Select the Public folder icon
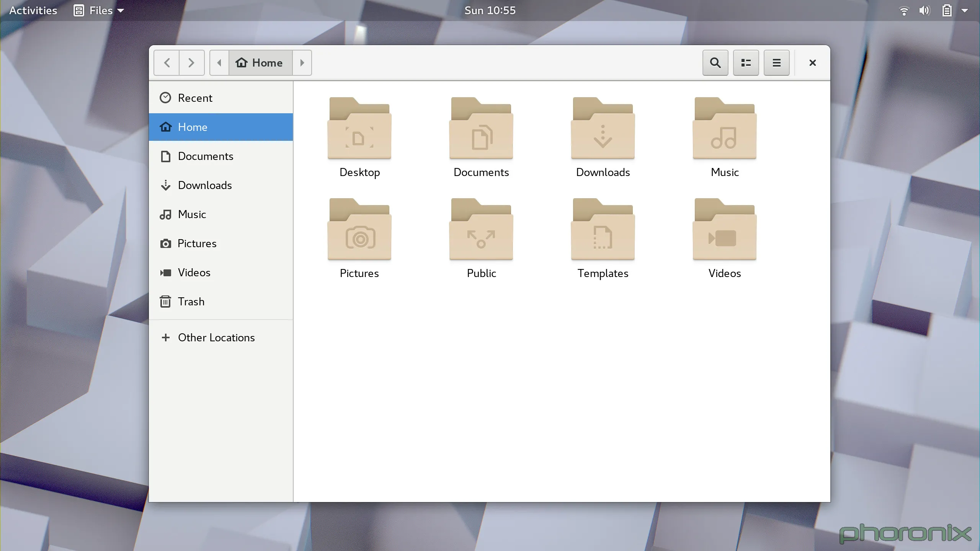This screenshot has height=551, width=980. pos(481,230)
